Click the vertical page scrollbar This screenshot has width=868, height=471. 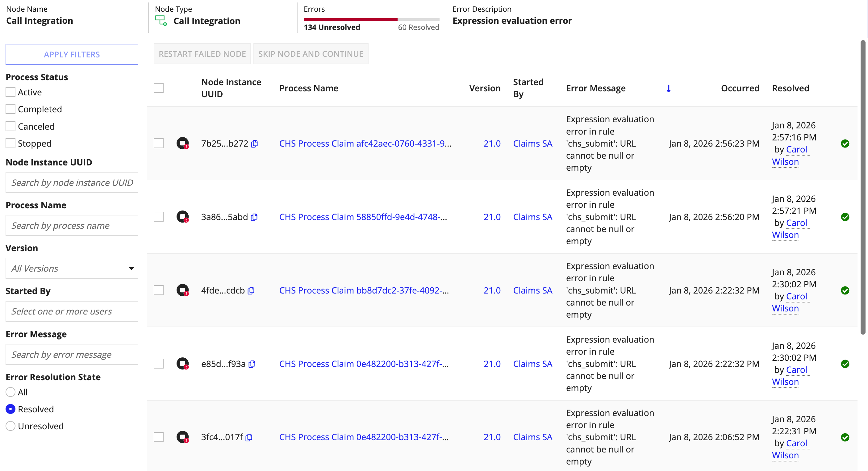[863, 187]
